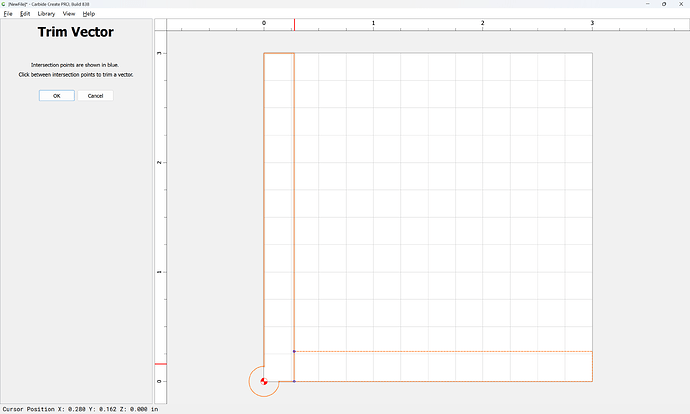Close the Carbide Create window
Viewport: 690px width, 414px height.
pos(681,4)
